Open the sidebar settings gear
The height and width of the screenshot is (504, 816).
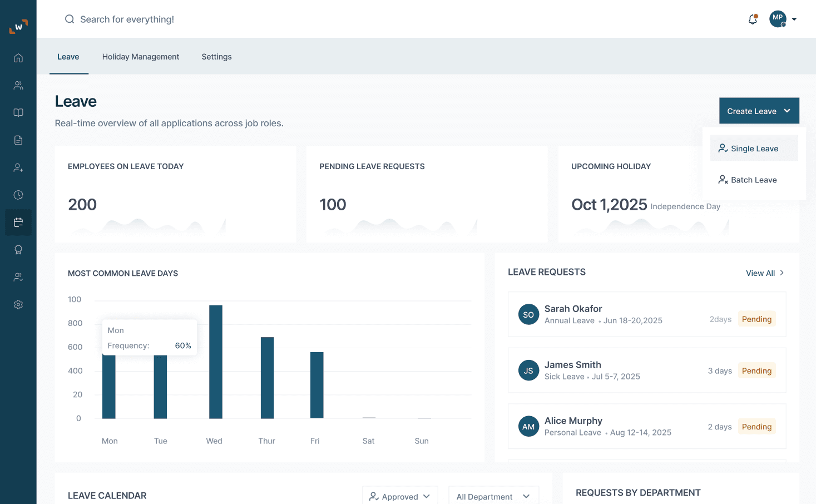click(18, 304)
